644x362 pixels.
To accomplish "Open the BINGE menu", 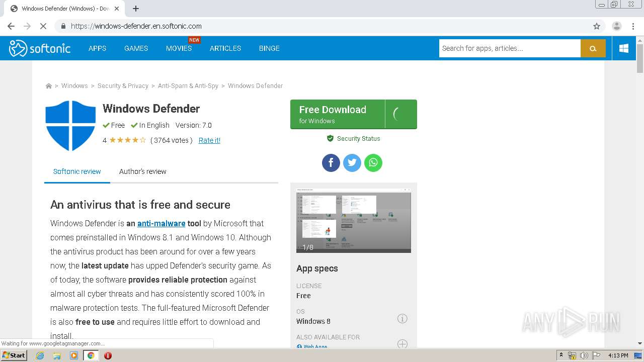I will click(269, 48).
